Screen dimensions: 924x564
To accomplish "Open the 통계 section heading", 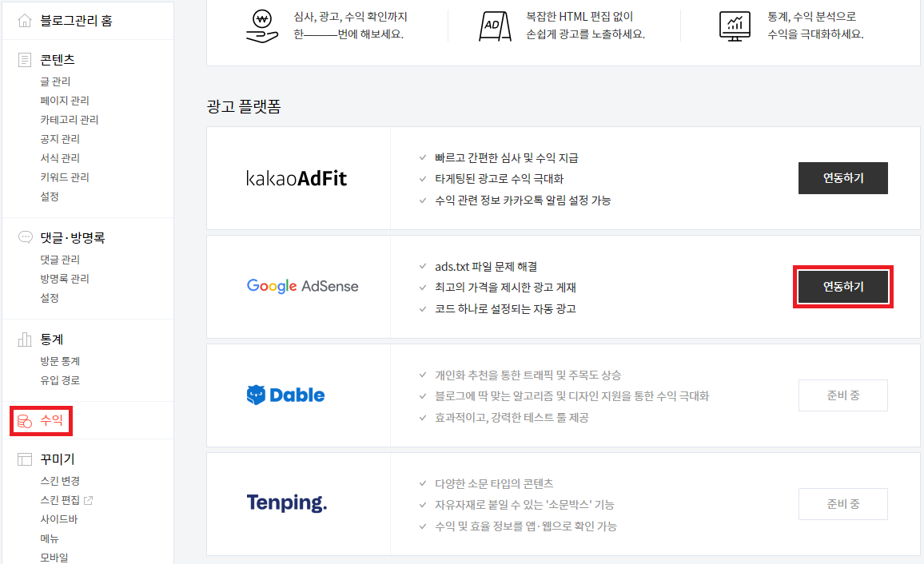I will 51,339.
